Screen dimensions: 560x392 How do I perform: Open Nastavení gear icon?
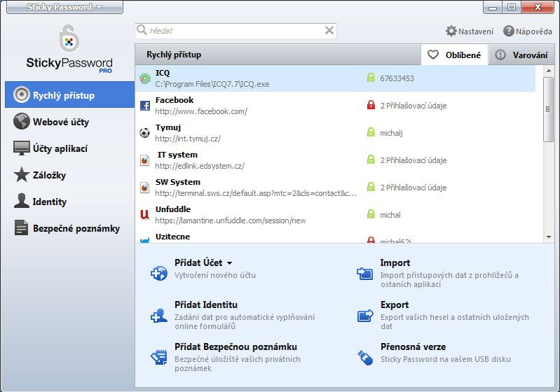pos(451,31)
